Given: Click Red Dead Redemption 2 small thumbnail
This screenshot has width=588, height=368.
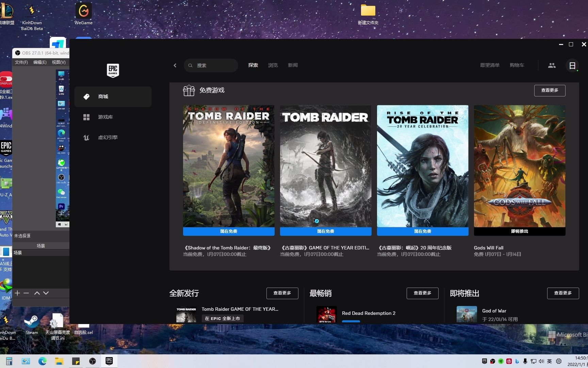Looking at the screenshot, I should 327,315.
